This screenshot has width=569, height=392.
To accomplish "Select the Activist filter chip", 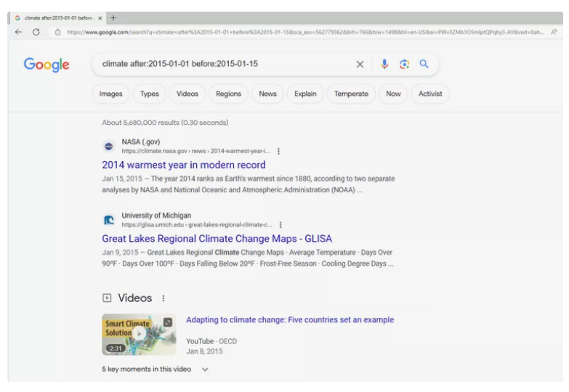I will [430, 94].
